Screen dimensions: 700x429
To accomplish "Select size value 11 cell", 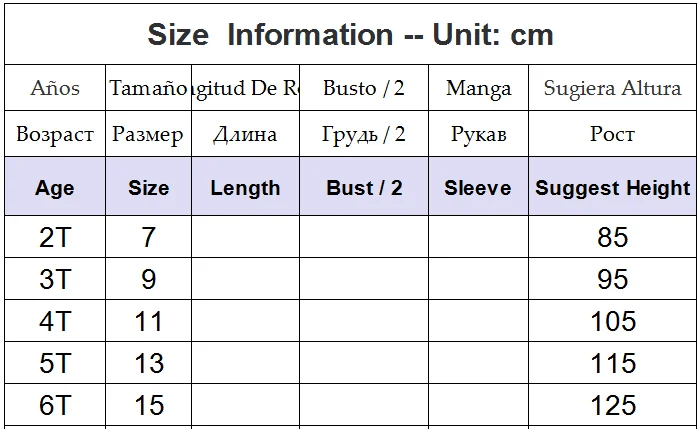I will pos(149,321).
